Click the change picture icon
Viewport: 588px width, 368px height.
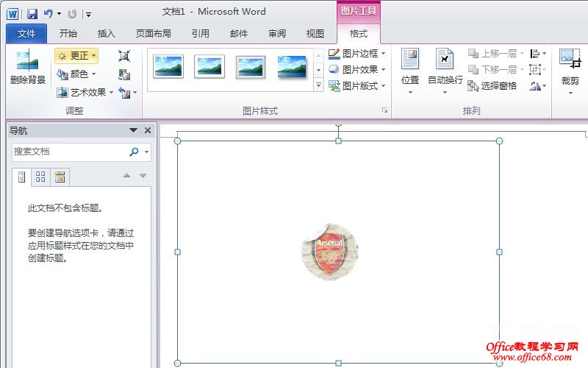click(124, 74)
